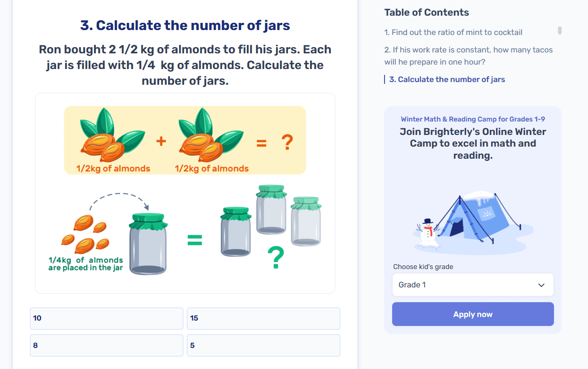Click the grade dropdown chevron arrow
Image resolution: width=588 pixels, height=369 pixels.
click(541, 285)
